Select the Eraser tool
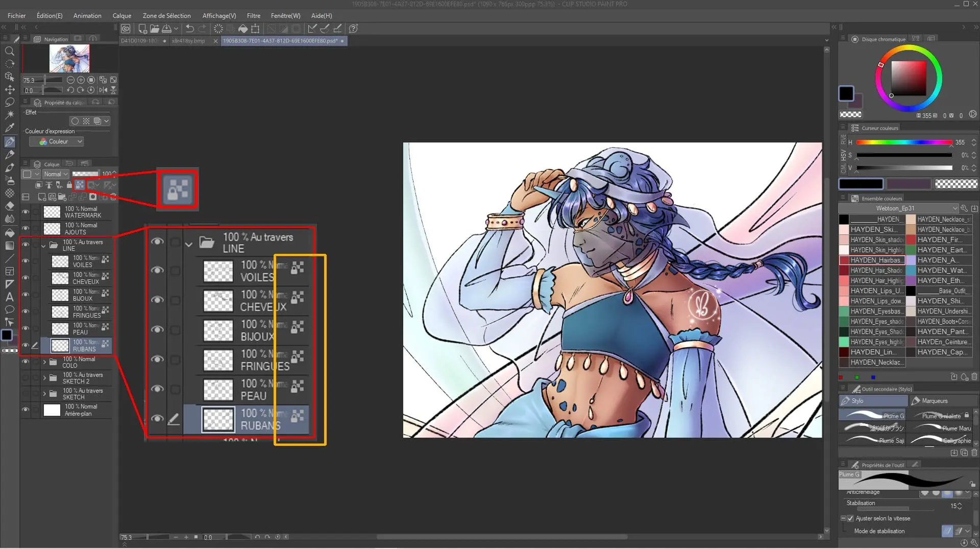 [x=9, y=206]
